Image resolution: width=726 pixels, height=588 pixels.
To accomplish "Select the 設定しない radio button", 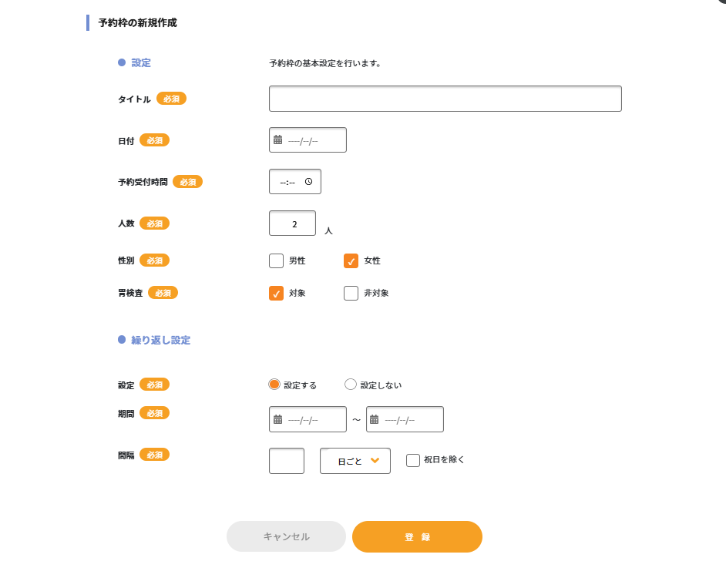I will pos(351,385).
